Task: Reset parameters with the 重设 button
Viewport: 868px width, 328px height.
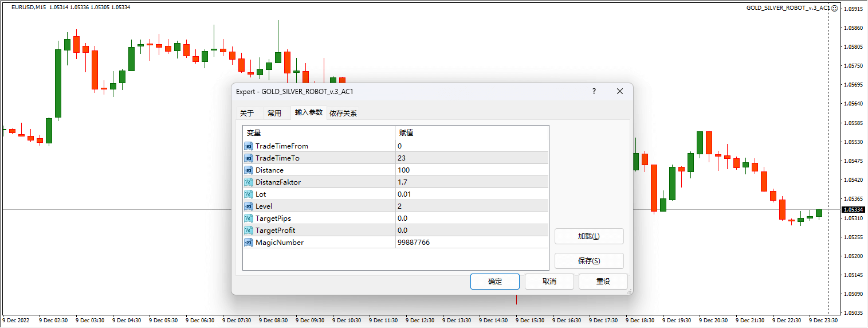Action: click(x=603, y=282)
